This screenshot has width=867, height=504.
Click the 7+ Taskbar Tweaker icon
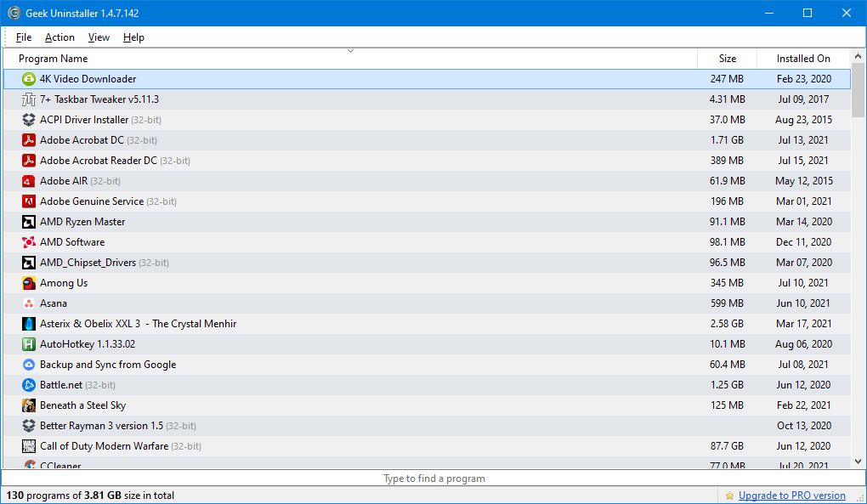pyautogui.click(x=29, y=99)
